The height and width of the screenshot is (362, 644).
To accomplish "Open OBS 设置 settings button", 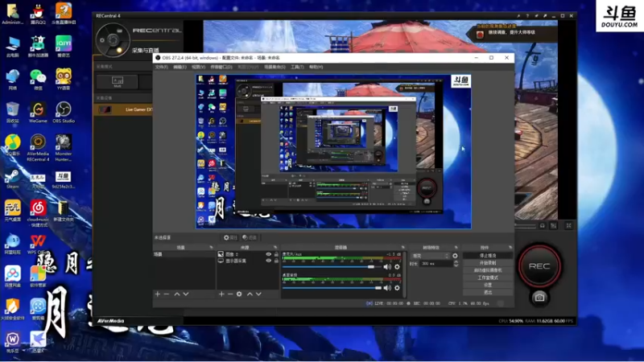I will pyautogui.click(x=488, y=285).
